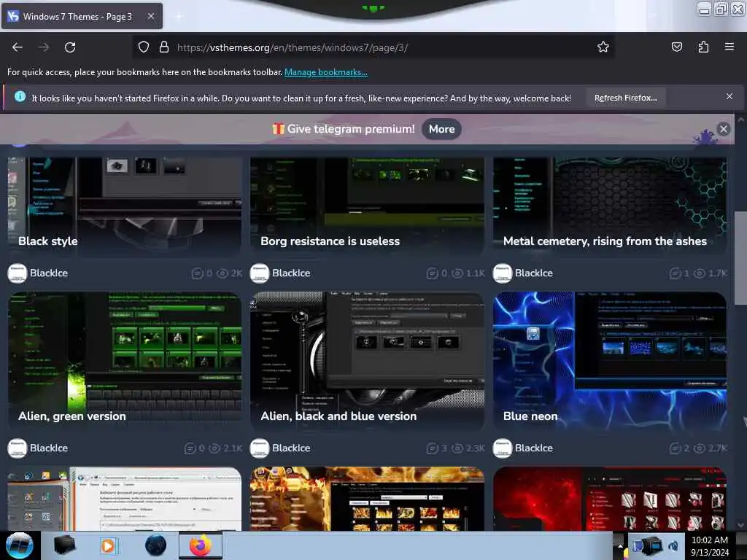Screen dimensions: 747x560
Task: Click the views eye icon under Black style
Action: 222,273
